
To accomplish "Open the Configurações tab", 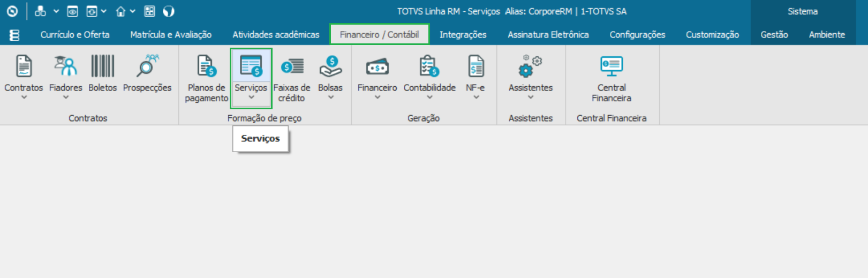I will [x=637, y=34].
